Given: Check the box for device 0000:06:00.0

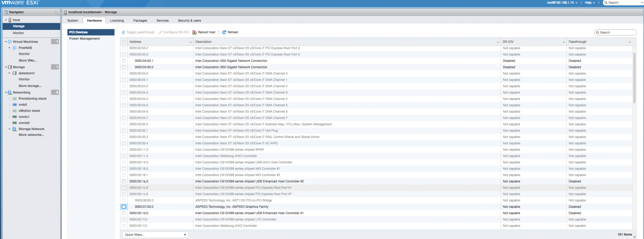Looking at the screenshot, I should coord(124,200).
